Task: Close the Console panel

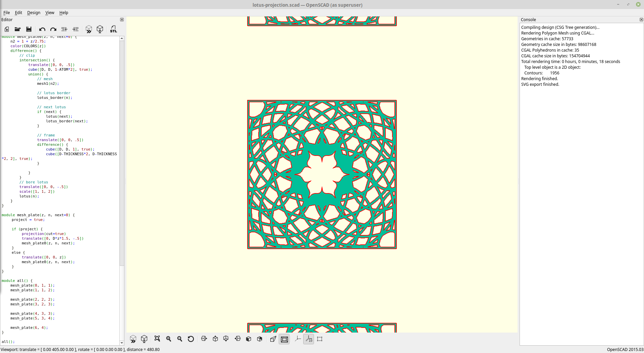Action: click(x=641, y=19)
